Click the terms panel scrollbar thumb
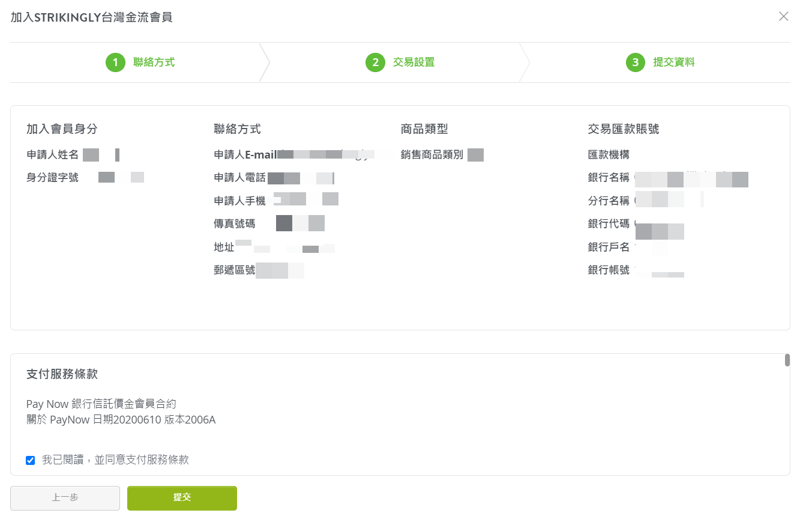The image size is (812, 519). [x=787, y=360]
